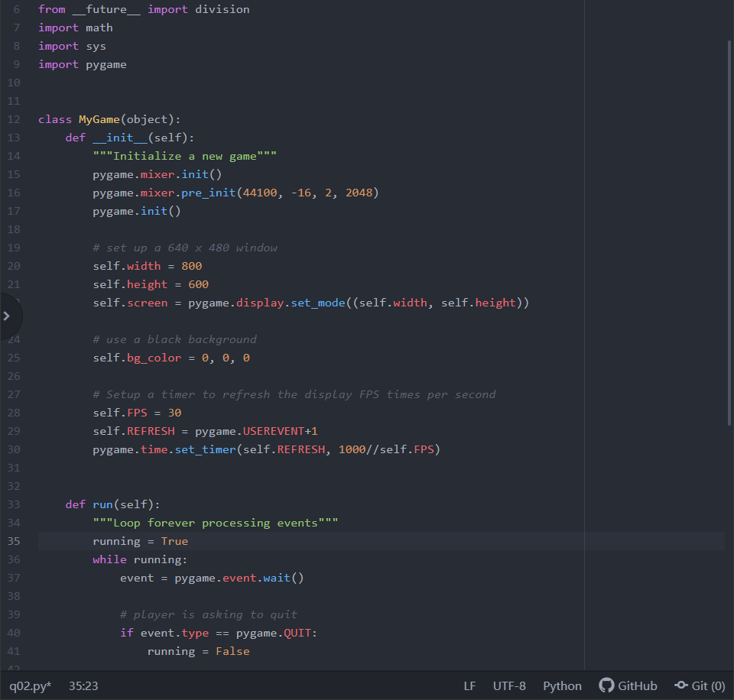Viewport: 734px width, 700px height.
Task: Click inside the run method docstring
Action: (x=214, y=522)
